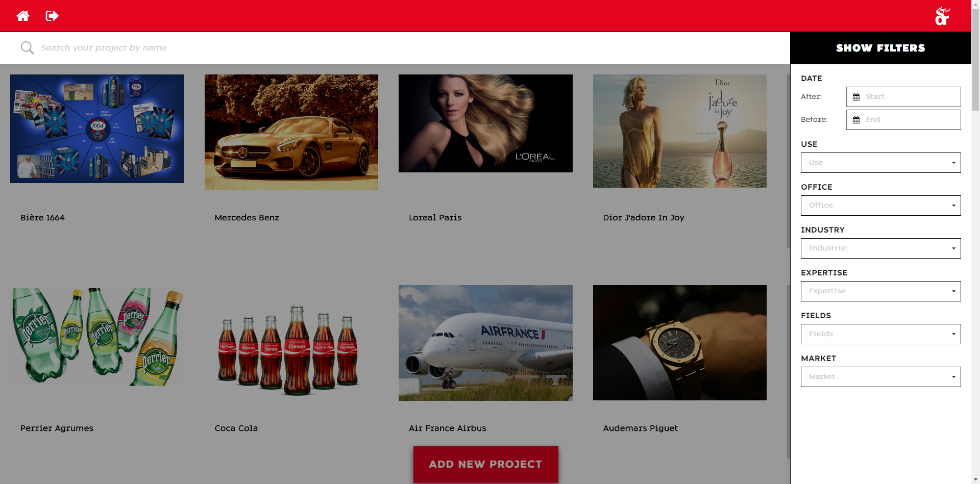
Task: Add a new project
Action: click(x=485, y=465)
